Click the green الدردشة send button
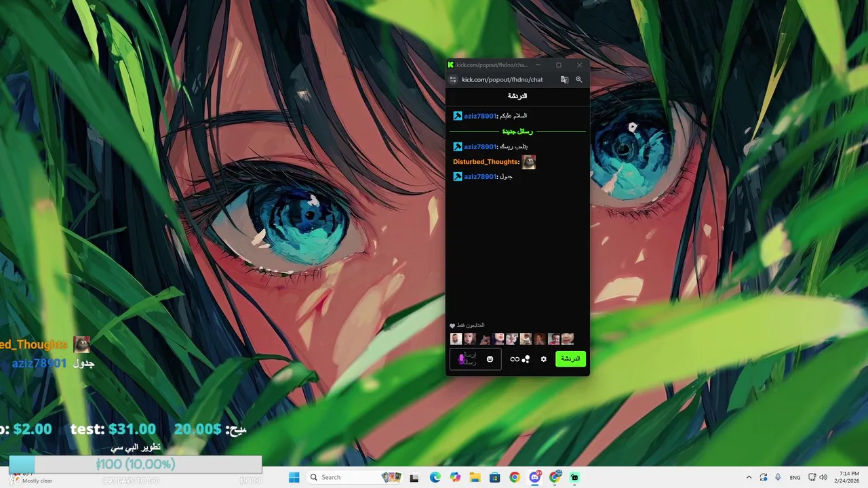Screen dimensions: 868x488 coord(570,359)
